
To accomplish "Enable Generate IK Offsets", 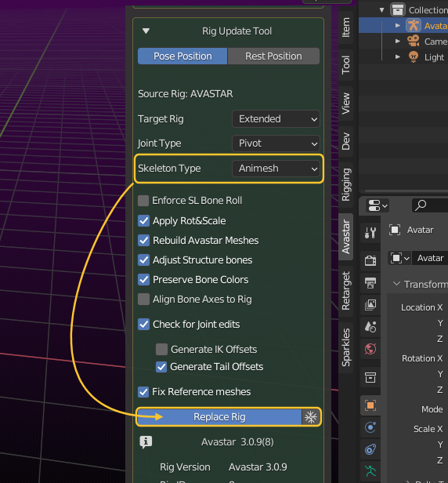I will 161,350.
